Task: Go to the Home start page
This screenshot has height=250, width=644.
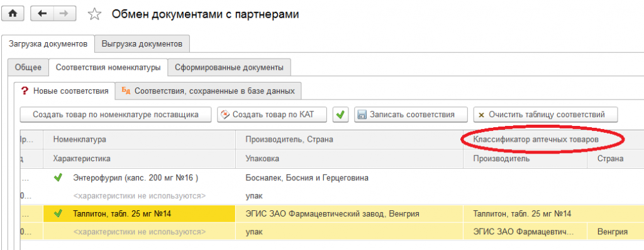Action: click(13, 14)
